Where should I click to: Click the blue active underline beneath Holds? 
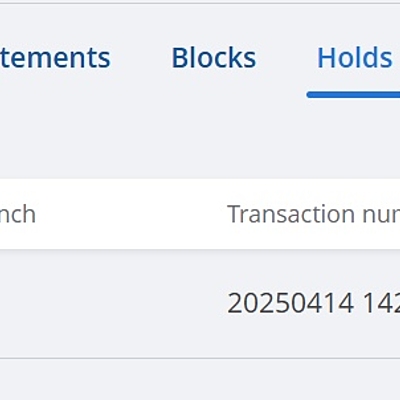(x=353, y=95)
